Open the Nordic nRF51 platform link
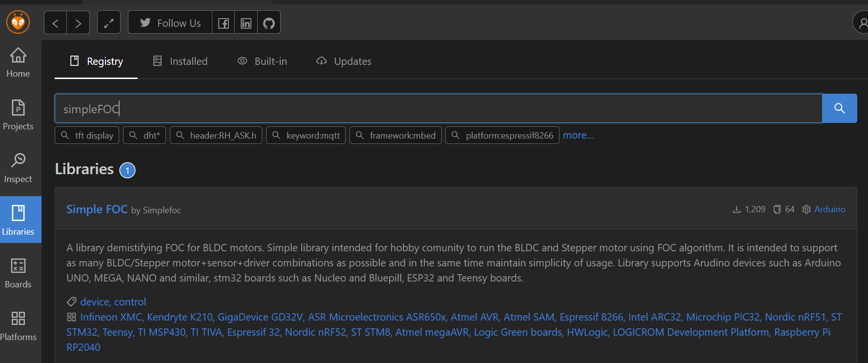 pyautogui.click(x=796, y=317)
